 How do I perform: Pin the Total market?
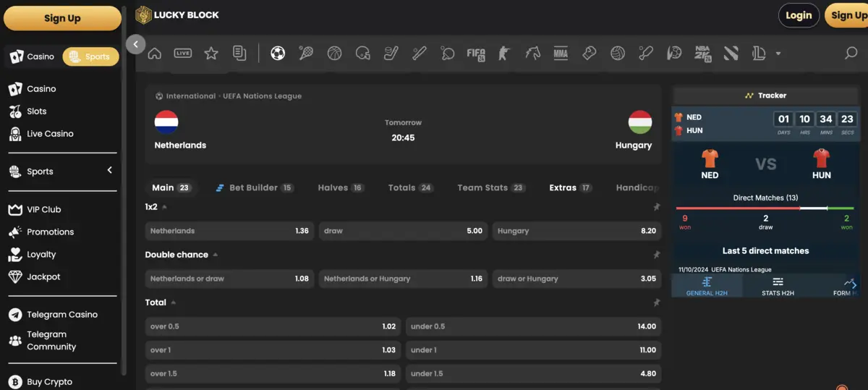pyautogui.click(x=656, y=302)
